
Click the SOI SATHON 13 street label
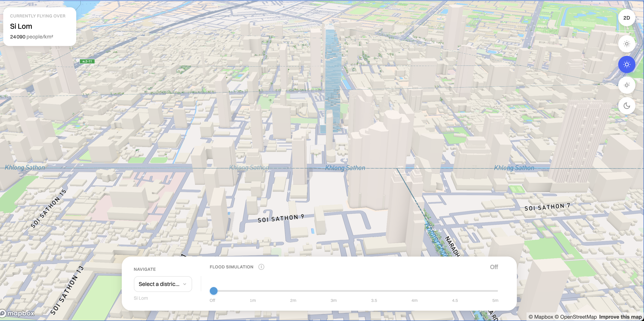point(67,290)
